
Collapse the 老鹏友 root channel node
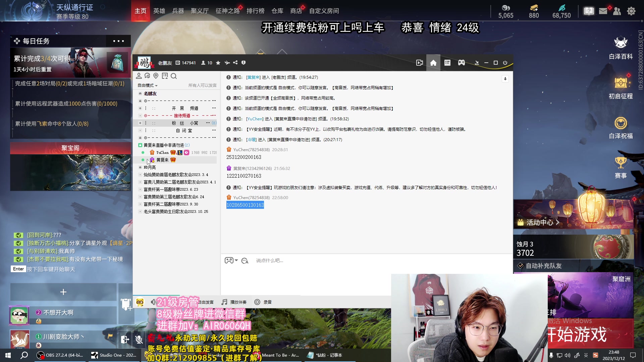(x=140, y=94)
